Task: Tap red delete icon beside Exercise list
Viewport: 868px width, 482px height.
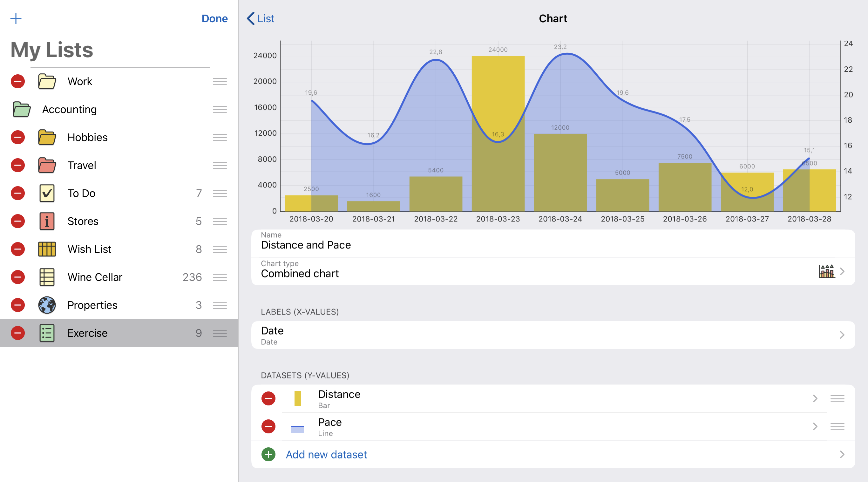Action: click(18, 333)
